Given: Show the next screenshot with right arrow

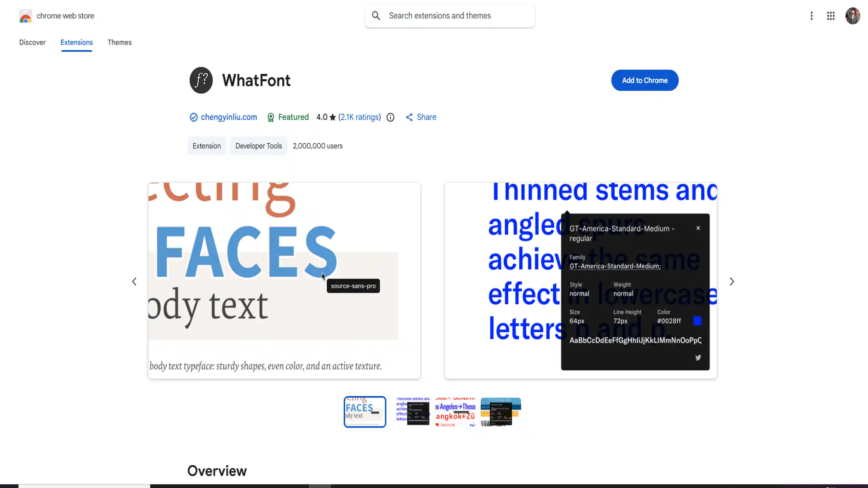Looking at the screenshot, I should 732,282.
